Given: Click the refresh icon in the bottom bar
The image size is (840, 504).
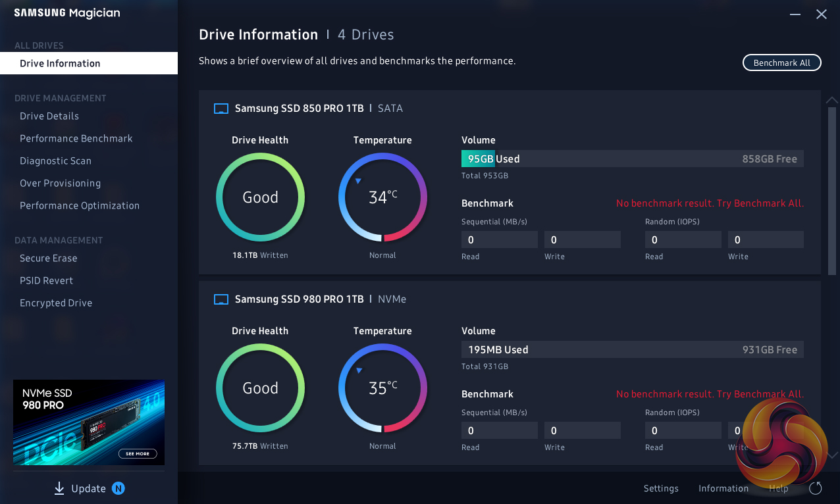Looking at the screenshot, I should [x=816, y=488].
